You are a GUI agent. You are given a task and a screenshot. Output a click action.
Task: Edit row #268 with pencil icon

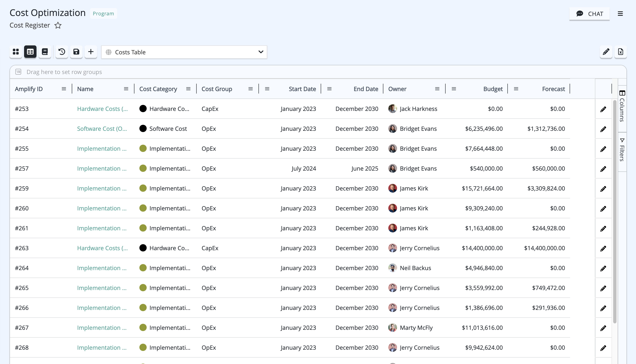603,348
